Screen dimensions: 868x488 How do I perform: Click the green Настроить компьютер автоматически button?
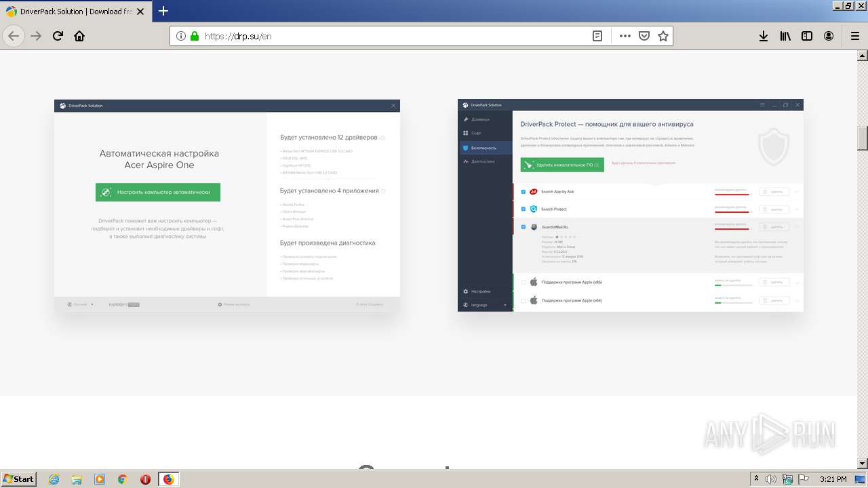click(x=158, y=192)
